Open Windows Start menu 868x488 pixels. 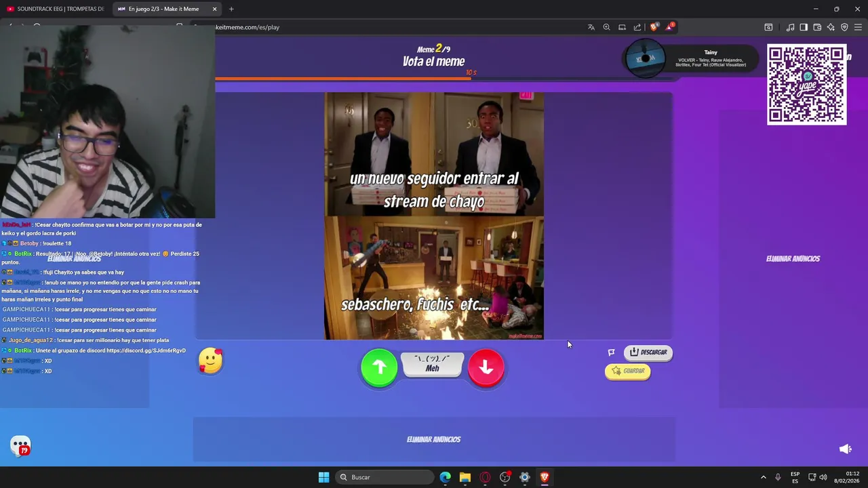coord(323,477)
